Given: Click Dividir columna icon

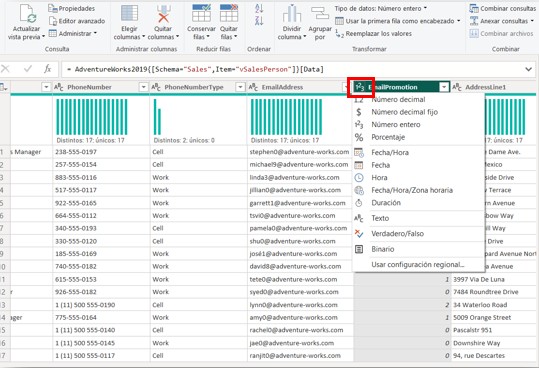Looking at the screenshot, I should click(292, 14).
